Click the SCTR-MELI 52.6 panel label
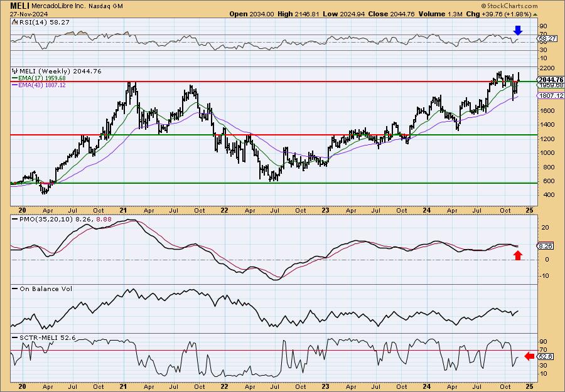 [48, 337]
